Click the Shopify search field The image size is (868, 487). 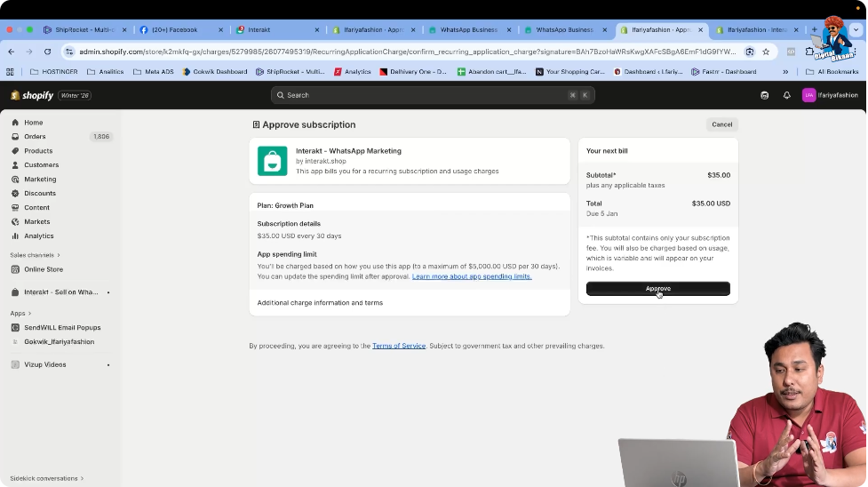[x=433, y=95]
